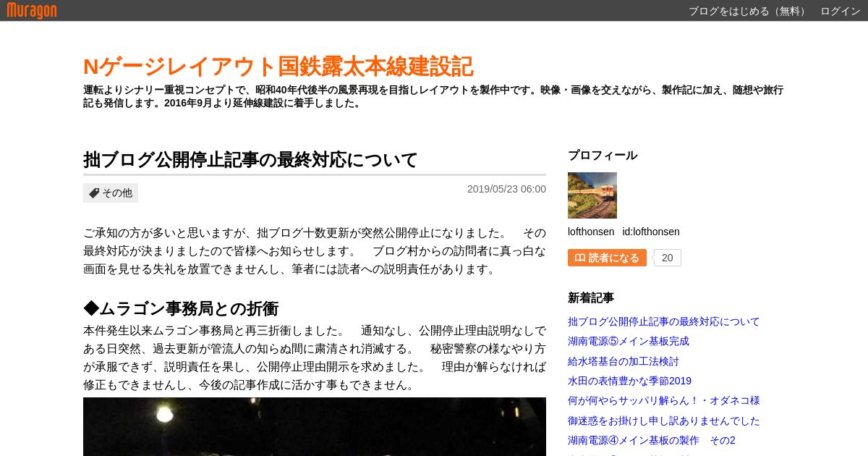The height and width of the screenshot is (456, 868).
Task: Click id:lofthonsen text
Action: pos(651,232)
